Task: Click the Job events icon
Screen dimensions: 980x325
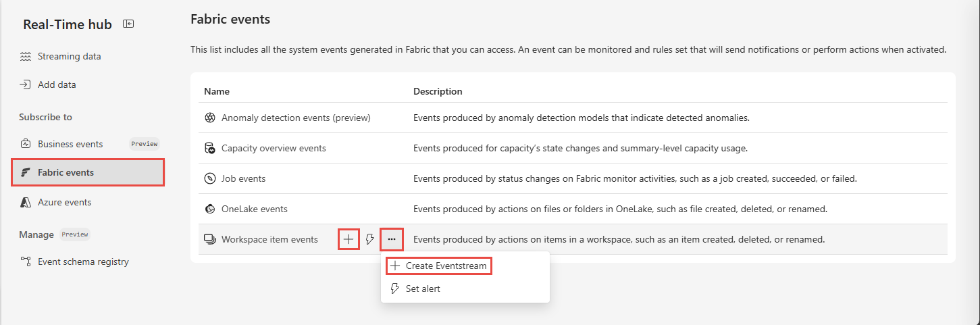Action: (x=209, y=178)
